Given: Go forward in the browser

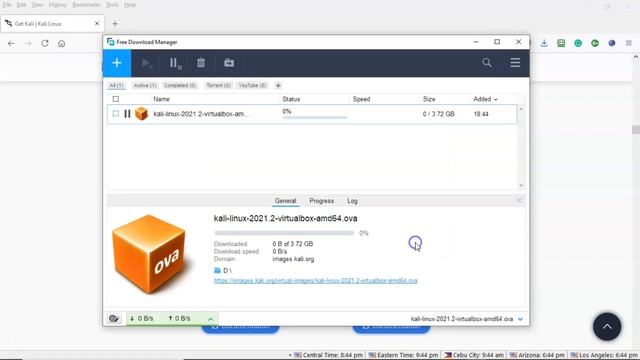Looking at the screenshot, I should [x=28, y=43].
